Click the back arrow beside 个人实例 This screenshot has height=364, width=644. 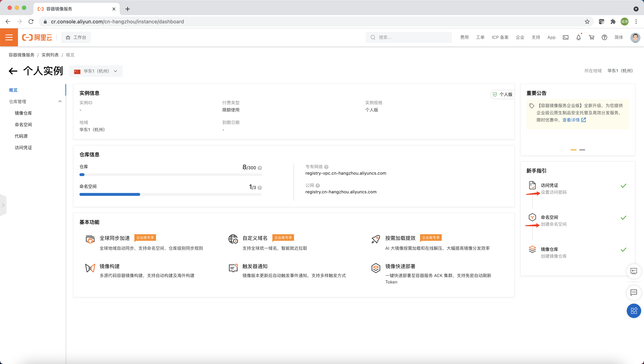click(13, 71)
